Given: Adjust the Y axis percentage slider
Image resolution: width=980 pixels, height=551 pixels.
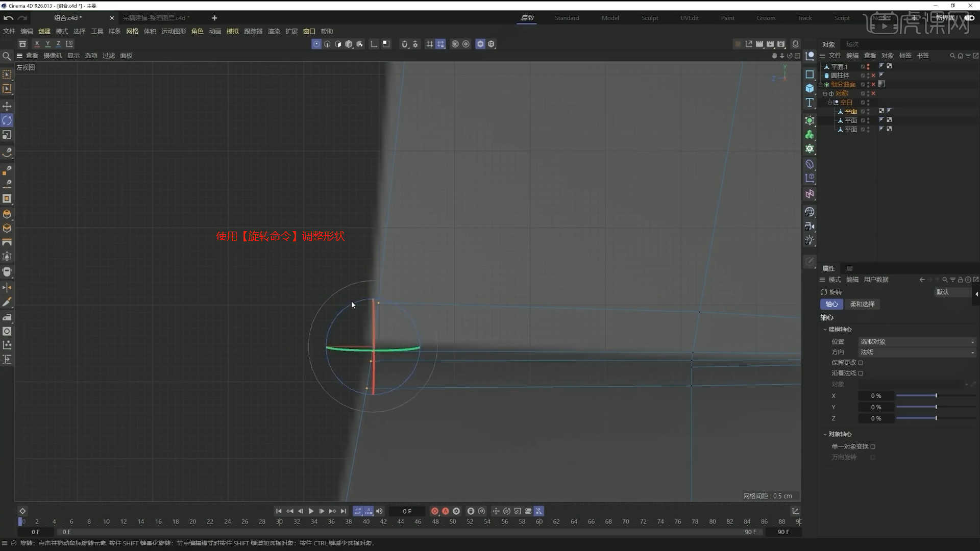Looking at the screenshot, I should (x=936, y=407).
